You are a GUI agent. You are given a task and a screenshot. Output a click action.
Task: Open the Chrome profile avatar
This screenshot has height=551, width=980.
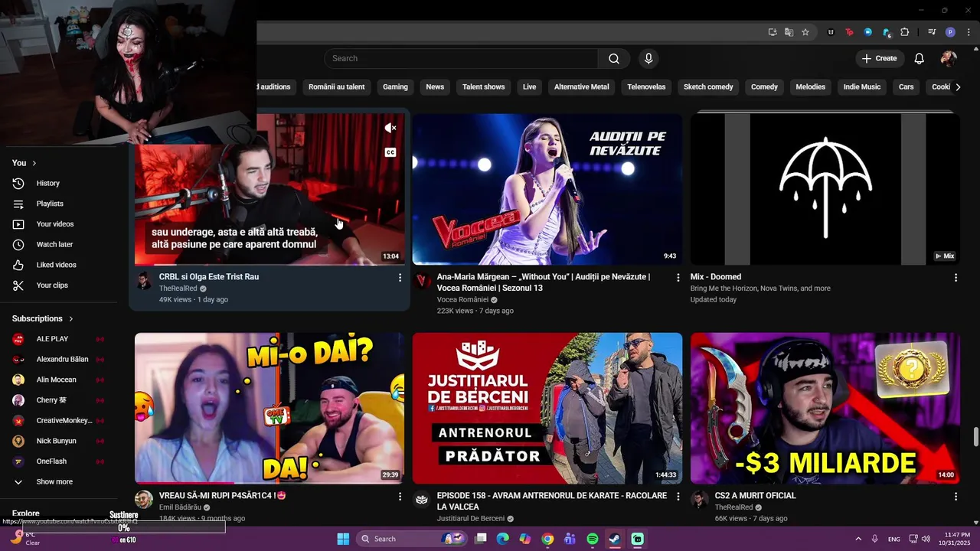(950, 32)
